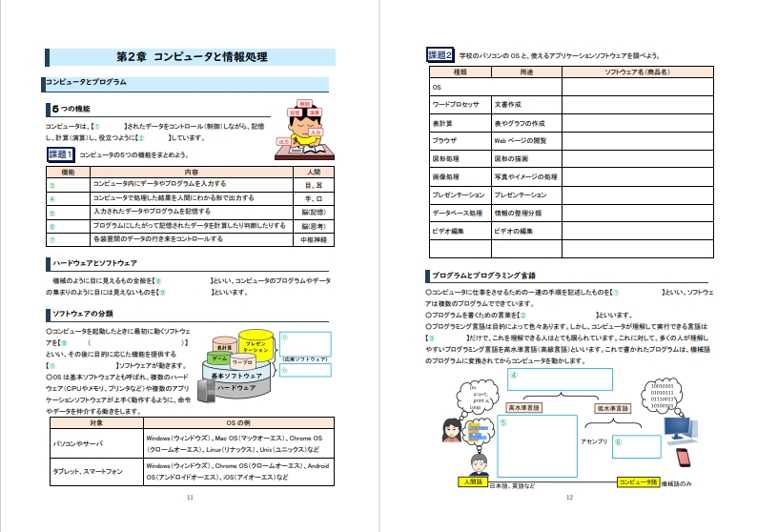Image resolution: width=757 pixels, height=532 pixels.
Task: Click the red smartphone illustration
Action: (x=684, y=459)
